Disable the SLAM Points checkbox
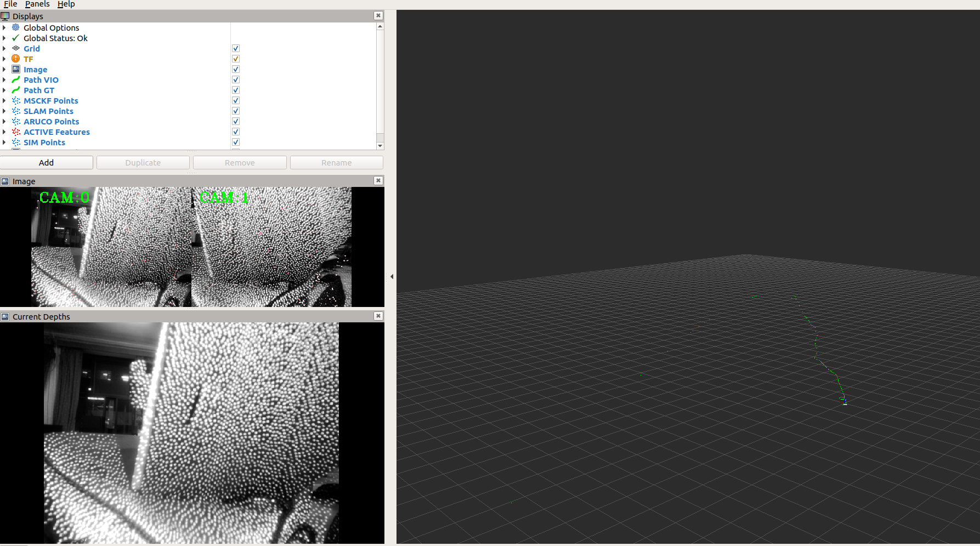Image resolution: width=980 pixels, height=546 pixels. [235, 111]
